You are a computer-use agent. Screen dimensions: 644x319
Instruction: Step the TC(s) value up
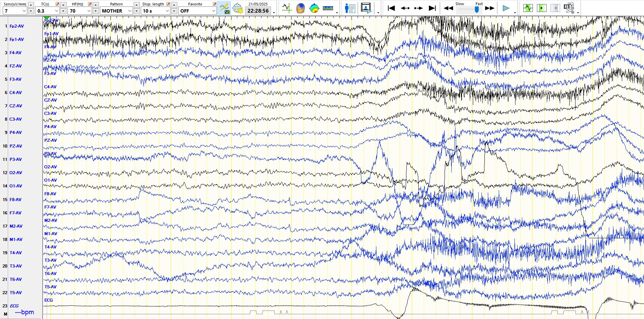coord(63,4)
